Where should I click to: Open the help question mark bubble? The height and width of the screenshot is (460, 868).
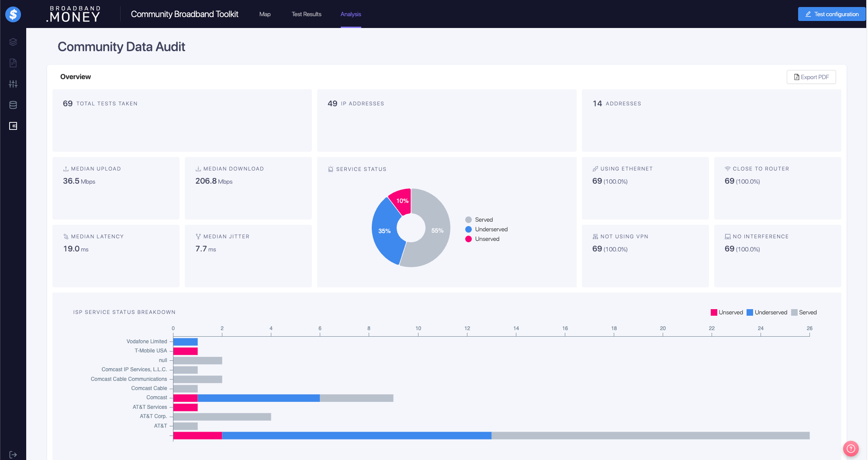pyautogui.click(x=851, y=448)
